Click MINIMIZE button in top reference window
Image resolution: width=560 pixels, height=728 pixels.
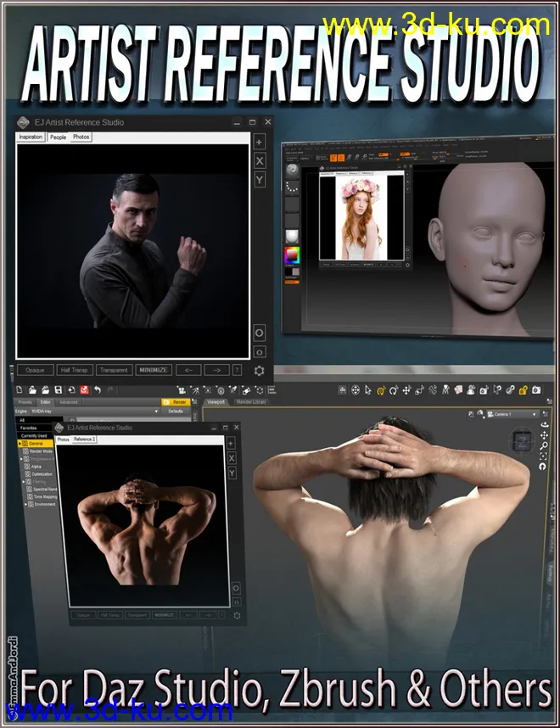click(x=154, y=370)
